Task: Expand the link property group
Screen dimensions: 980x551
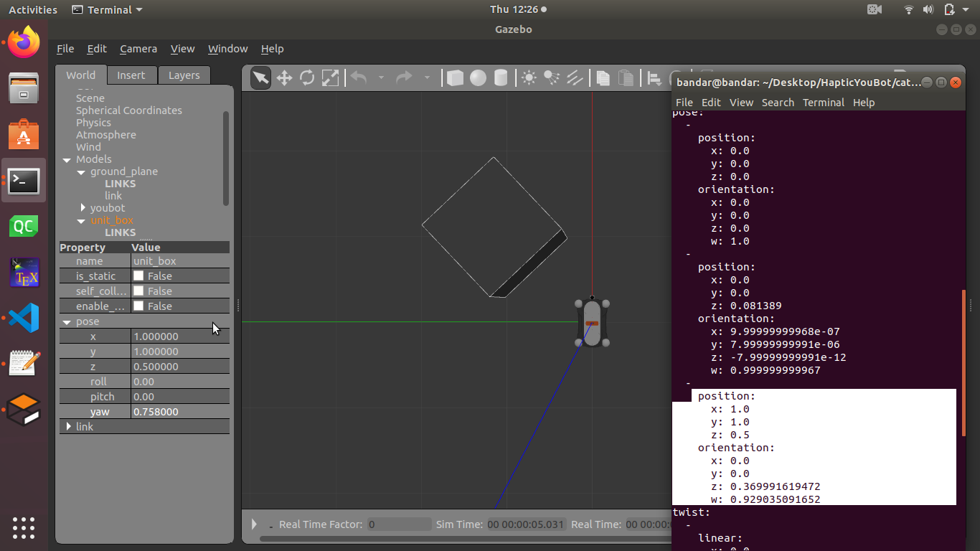Action: coord(68,426)
